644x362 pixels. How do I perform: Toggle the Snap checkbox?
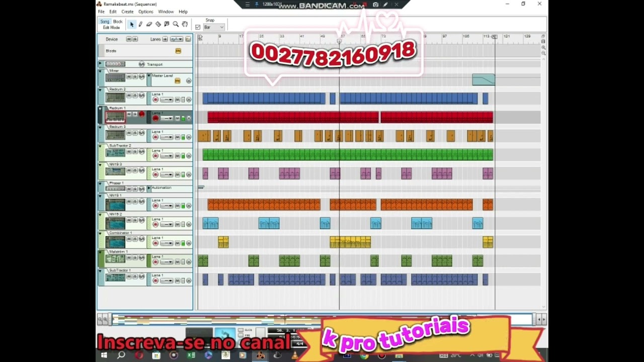(198, 27)
